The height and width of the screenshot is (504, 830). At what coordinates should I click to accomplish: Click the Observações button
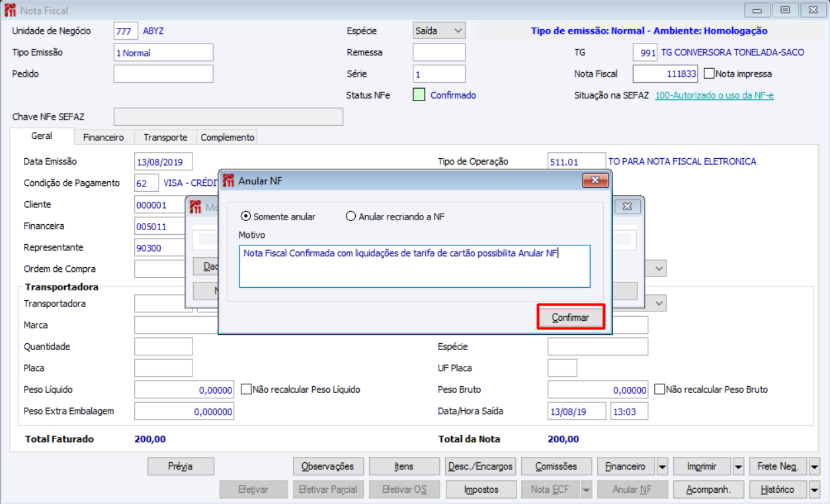[328, 466]
